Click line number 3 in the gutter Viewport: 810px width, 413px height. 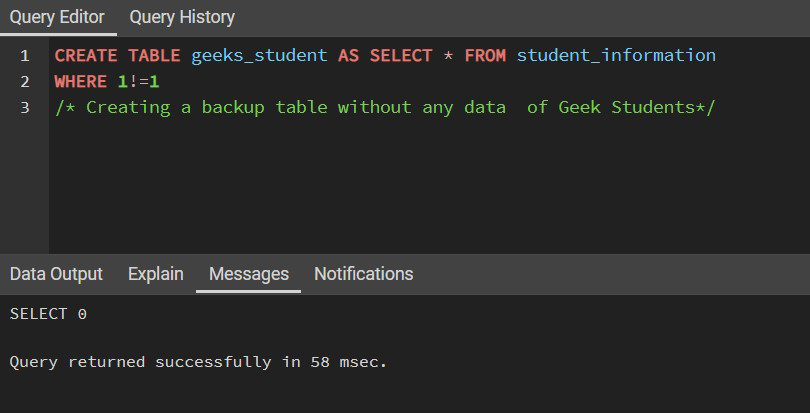(x=25, y=107)
